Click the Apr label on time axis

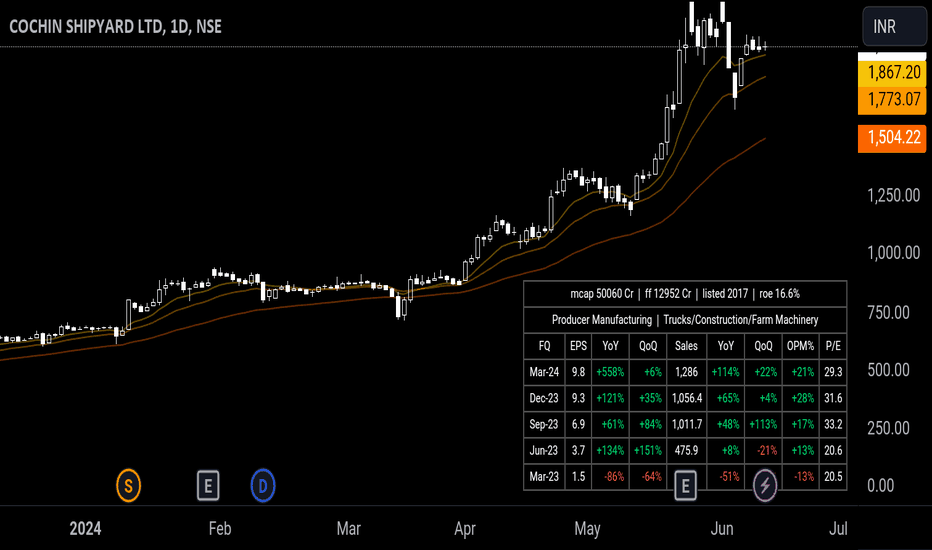coord(465,529)
